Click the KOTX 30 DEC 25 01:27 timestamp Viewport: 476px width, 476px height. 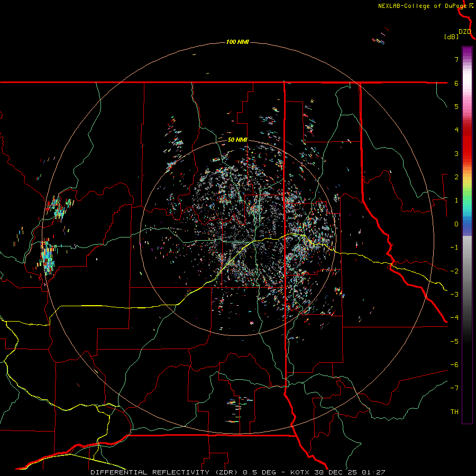pyautogui.click(x=337, y=472)
